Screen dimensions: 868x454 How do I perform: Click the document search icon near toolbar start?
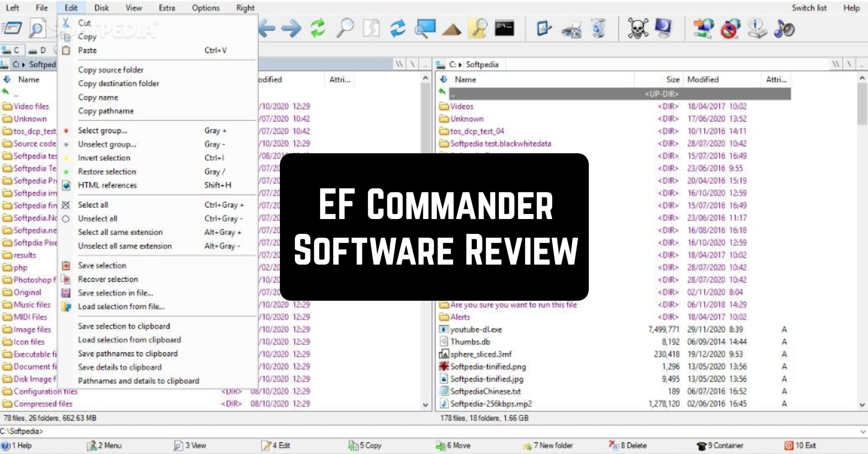[x=37, y=29]
